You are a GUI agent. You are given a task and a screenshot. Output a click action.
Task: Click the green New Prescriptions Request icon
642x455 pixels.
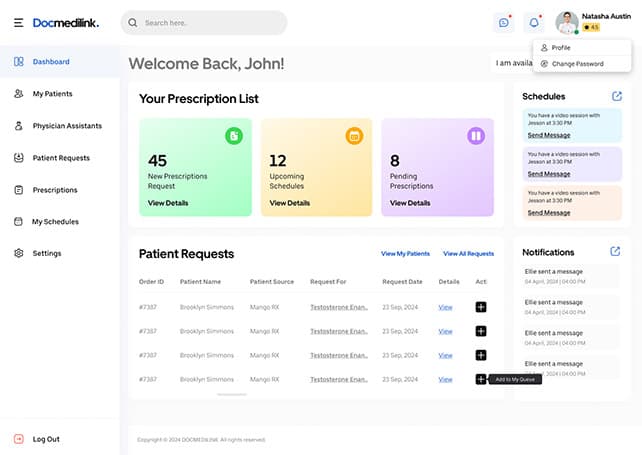(x=233, y=135)
